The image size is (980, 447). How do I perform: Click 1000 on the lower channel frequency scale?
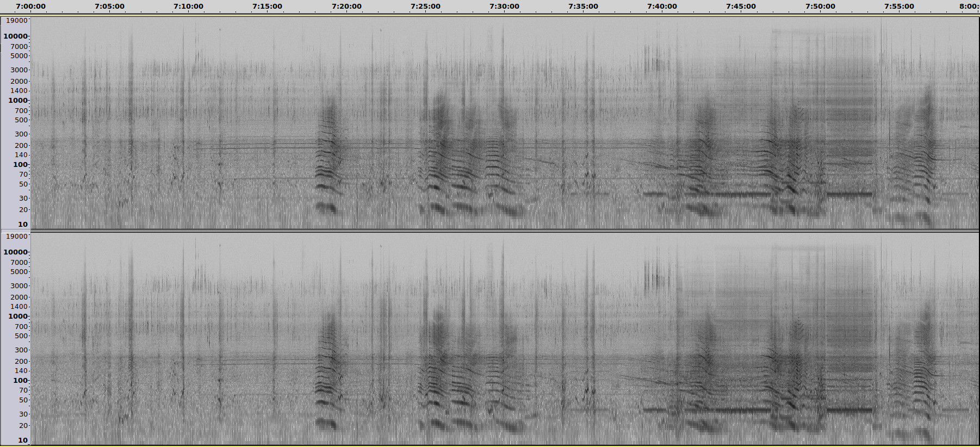(17, 316)
